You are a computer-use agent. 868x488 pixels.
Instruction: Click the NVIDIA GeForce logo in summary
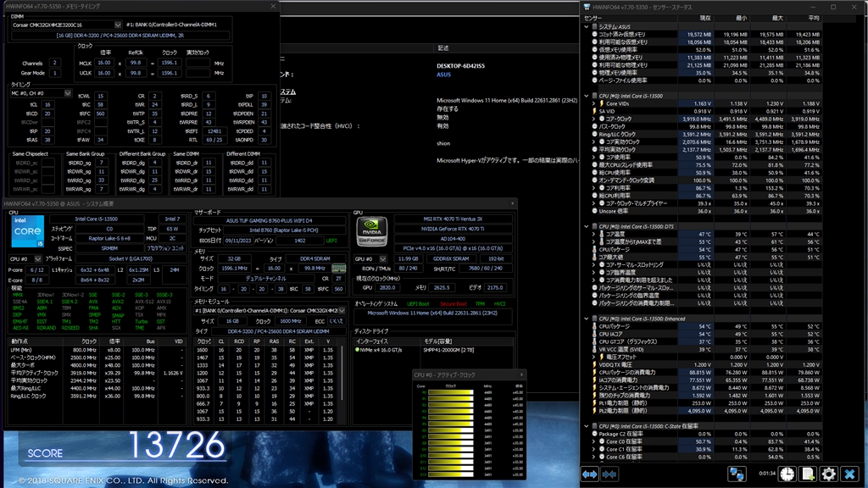pos(371,231)
